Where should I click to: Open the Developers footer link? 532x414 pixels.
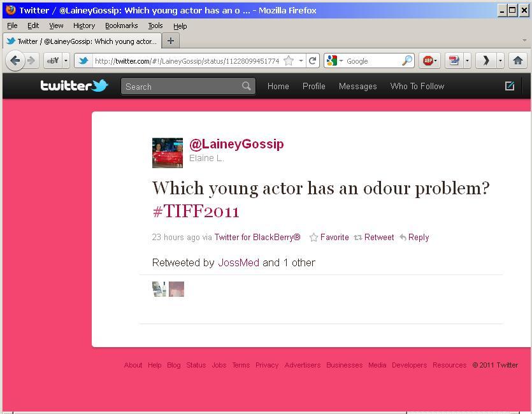coord(410,365)
